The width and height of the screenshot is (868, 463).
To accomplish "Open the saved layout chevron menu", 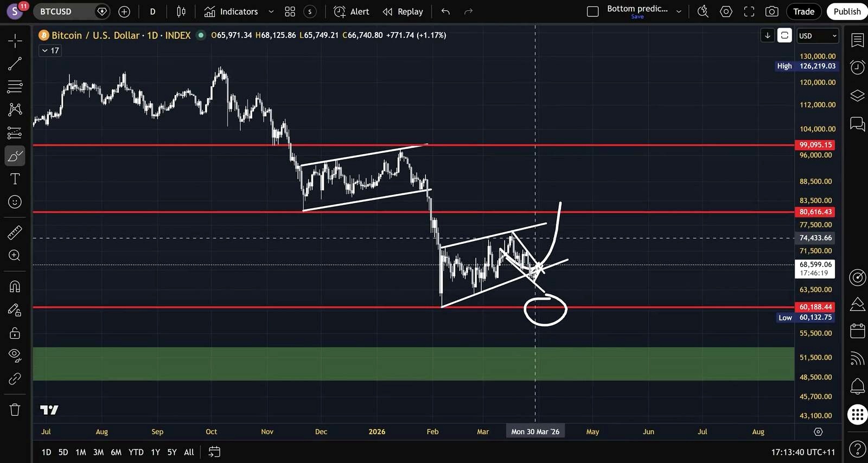I will click(x=679, y=11).
